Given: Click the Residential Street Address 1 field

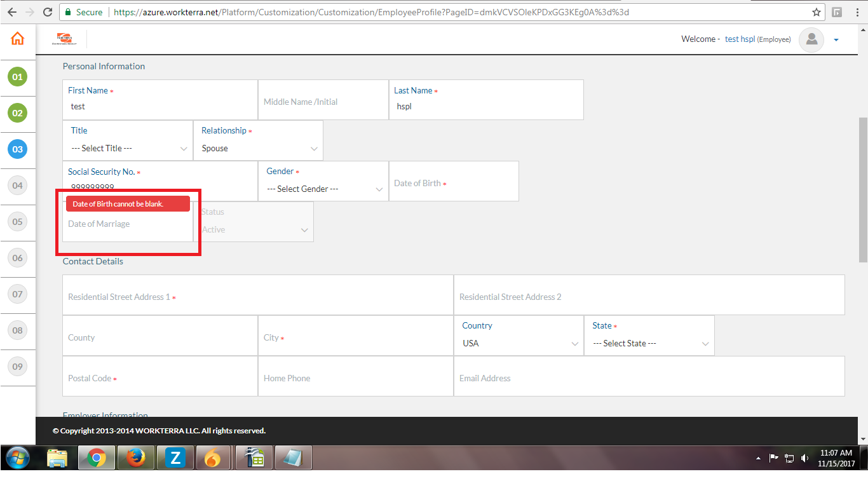Looking at the screenshot, I should click(x=258, y=297).
